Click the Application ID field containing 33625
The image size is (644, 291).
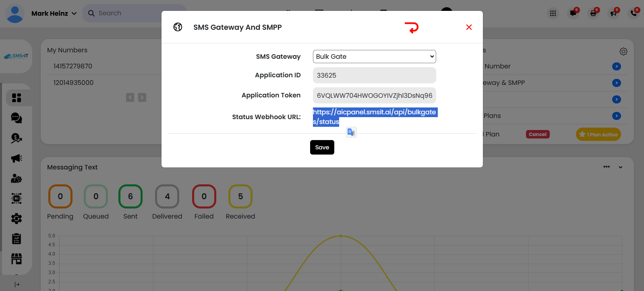(x=374, y=75)
